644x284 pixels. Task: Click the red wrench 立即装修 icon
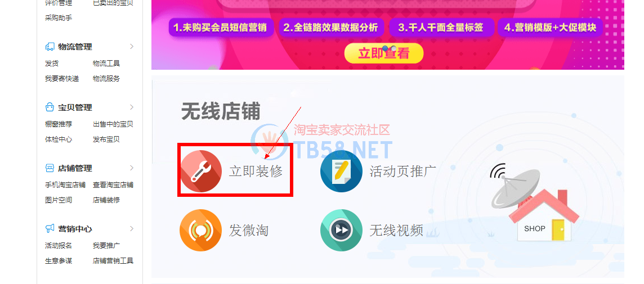coord(202,171)
